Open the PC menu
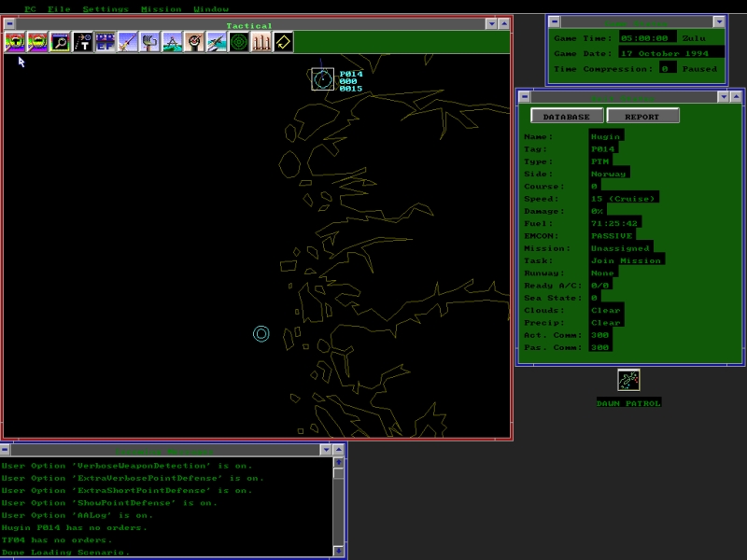Viewport: 747px width, 560px height. click(30, 8)
